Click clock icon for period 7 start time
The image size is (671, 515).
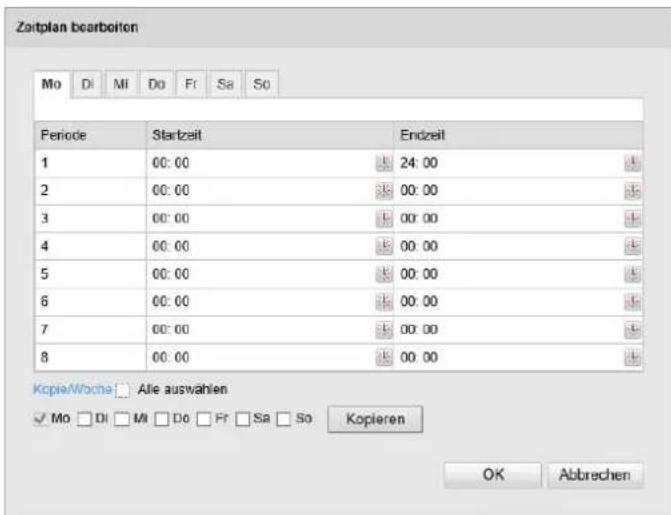(384, 330)
